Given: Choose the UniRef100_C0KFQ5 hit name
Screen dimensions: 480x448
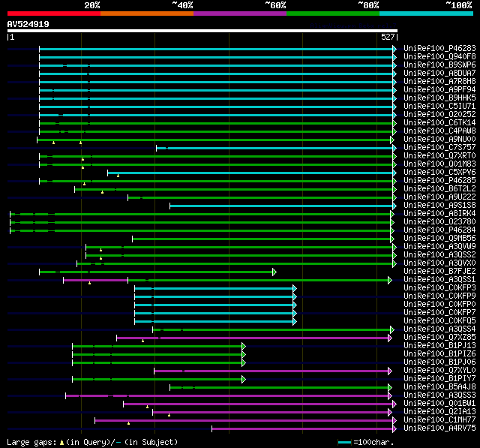Looking at the screenshot, I should coord(439,321).
